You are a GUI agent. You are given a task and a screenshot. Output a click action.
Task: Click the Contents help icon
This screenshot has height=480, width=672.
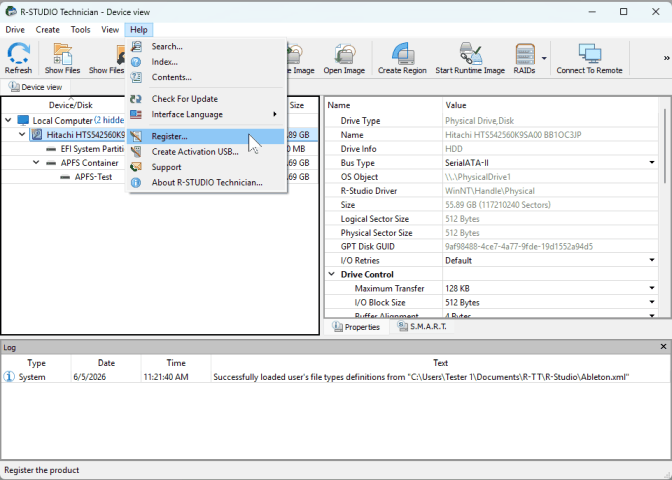coord(136,77)
